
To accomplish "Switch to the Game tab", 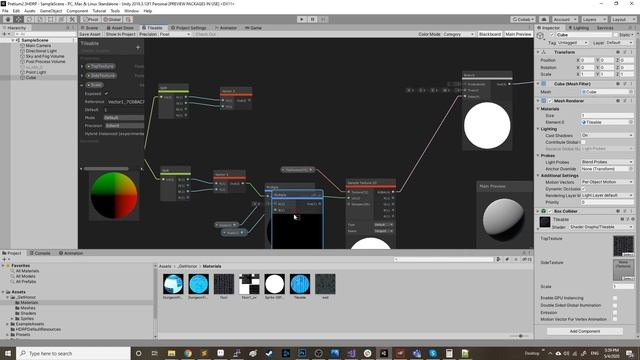I will coord(253,28).
